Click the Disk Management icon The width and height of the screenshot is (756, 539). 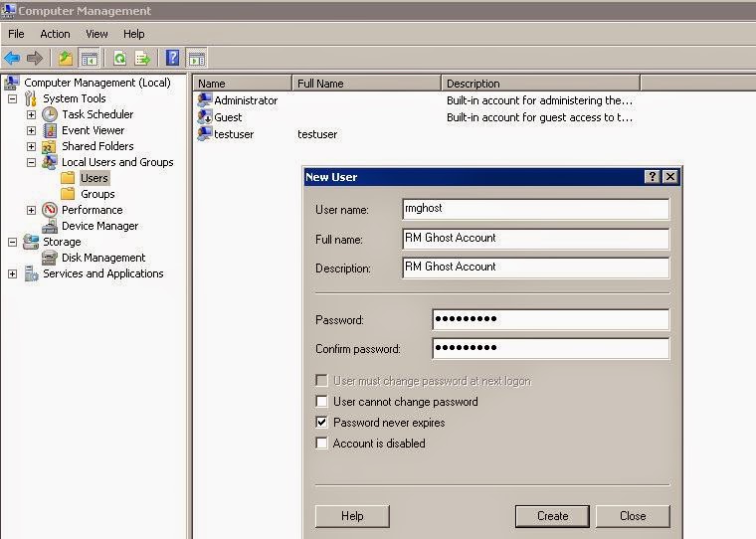49,258
